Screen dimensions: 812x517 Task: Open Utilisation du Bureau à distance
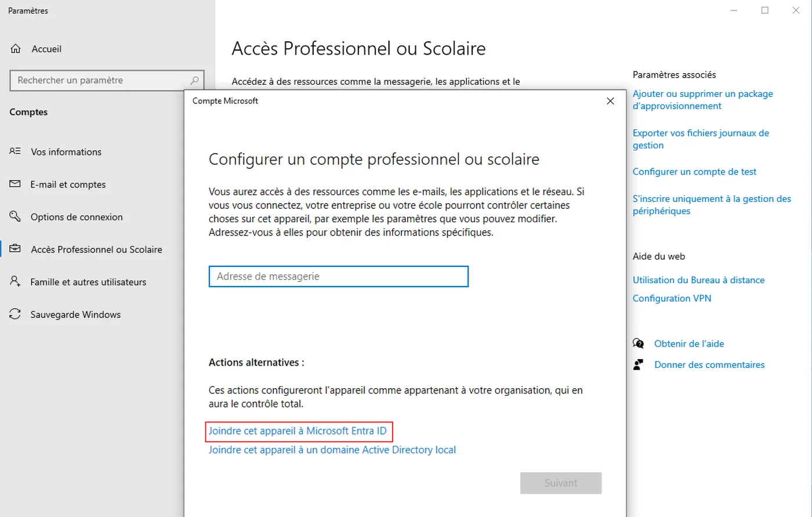point(698,280)
